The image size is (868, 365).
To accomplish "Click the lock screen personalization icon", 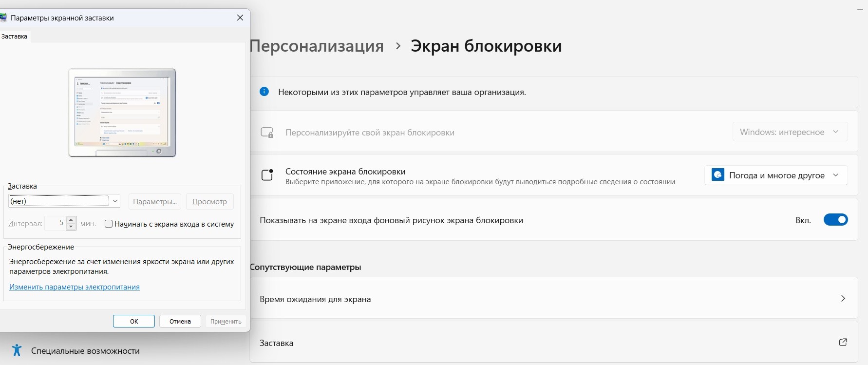I will click(x=267, y=133).
